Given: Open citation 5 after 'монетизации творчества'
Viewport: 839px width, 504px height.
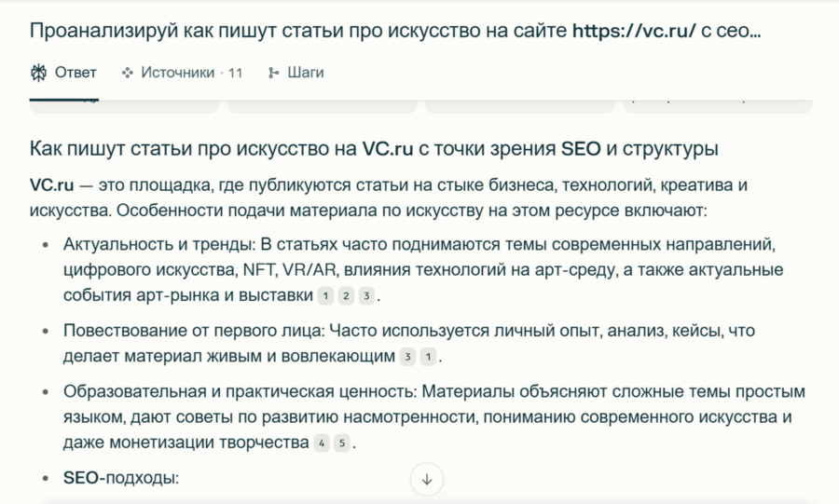Looking at the screenshot, I should pyautogui.click(x=343, y=443).
